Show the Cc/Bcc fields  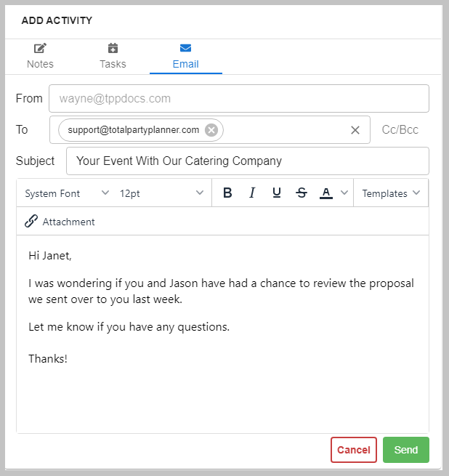click(400, 130)
